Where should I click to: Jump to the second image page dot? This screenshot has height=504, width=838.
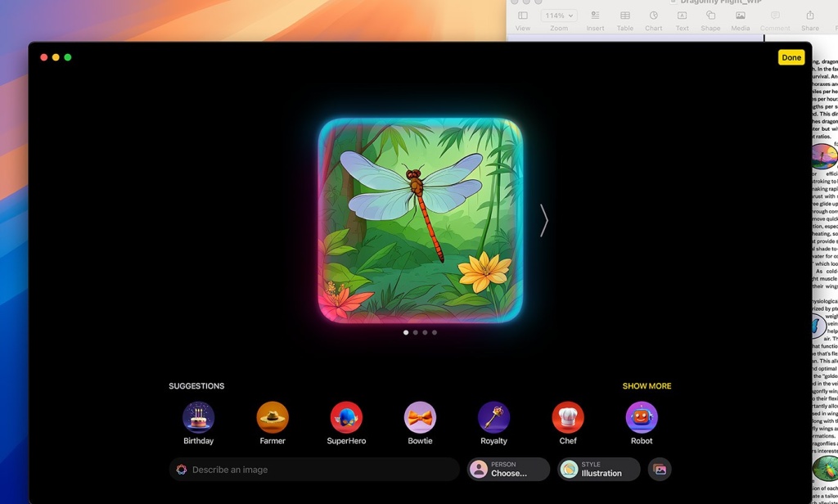coord(416,333)
